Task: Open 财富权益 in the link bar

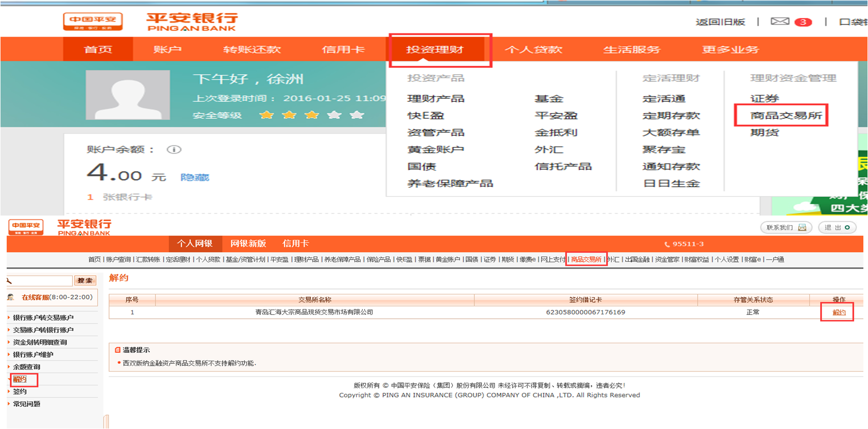Action: tap(697, 259)
